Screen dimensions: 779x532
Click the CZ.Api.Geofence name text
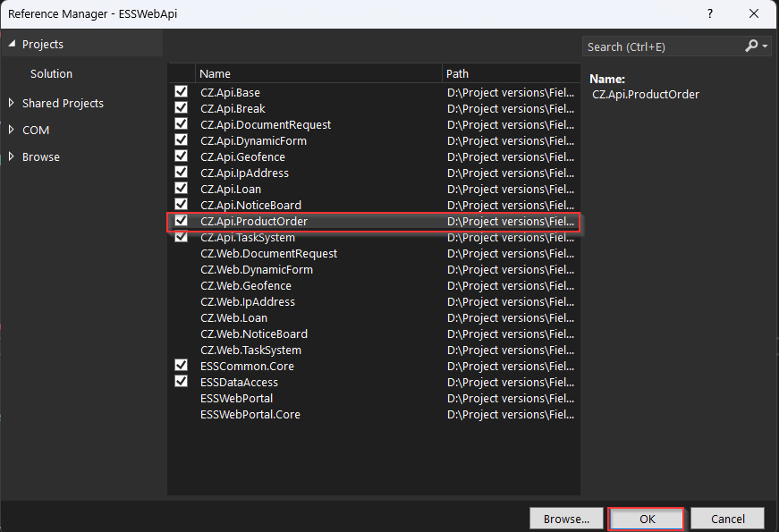pyautogui.click(x=242, y=157)
